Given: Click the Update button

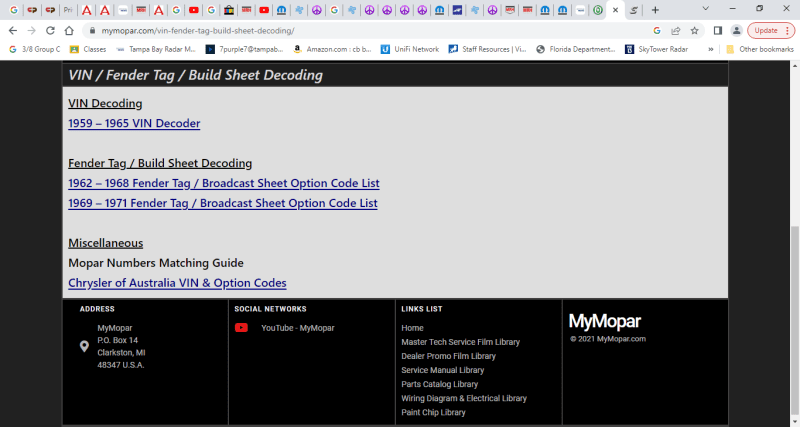Looking at the screenshot, I should pyautogui.click(x=771, y=31).
